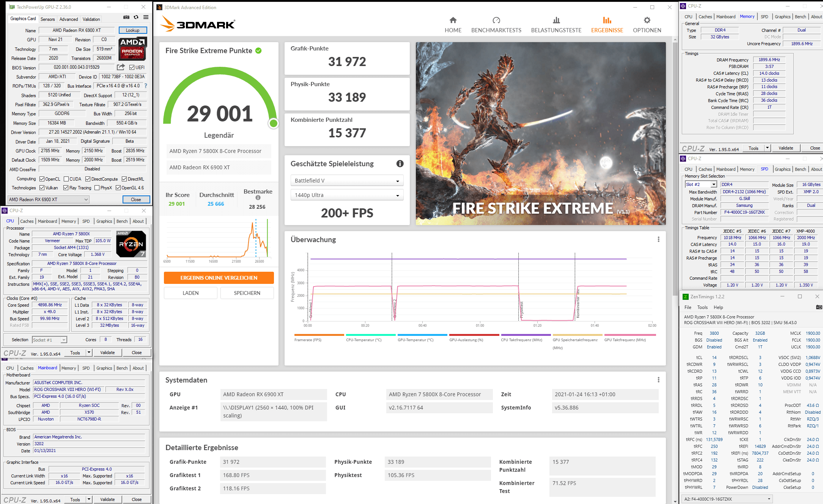The image size is (823, 504).
Task: Toggle the UEFI checkbox
Action: [x=132, y=68]
